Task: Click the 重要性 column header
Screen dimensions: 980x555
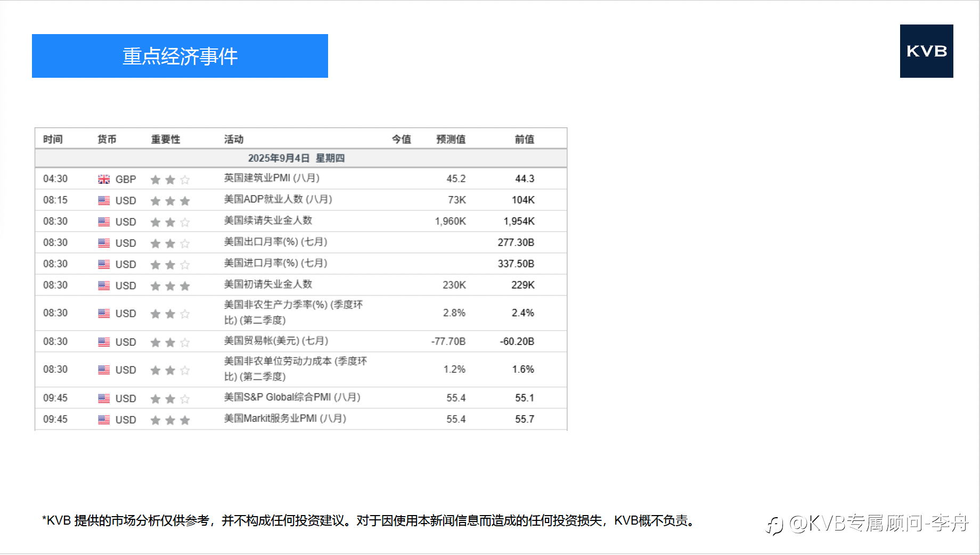Action: [166, 139]
